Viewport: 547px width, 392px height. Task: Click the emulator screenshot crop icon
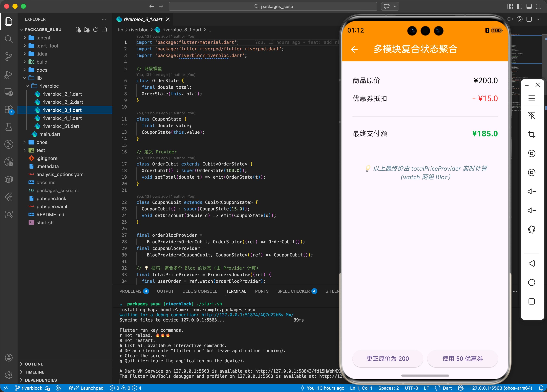531,134
